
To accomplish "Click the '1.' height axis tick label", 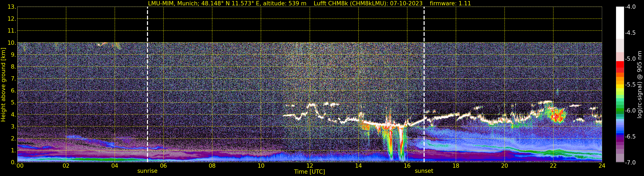I will [13, 151].
